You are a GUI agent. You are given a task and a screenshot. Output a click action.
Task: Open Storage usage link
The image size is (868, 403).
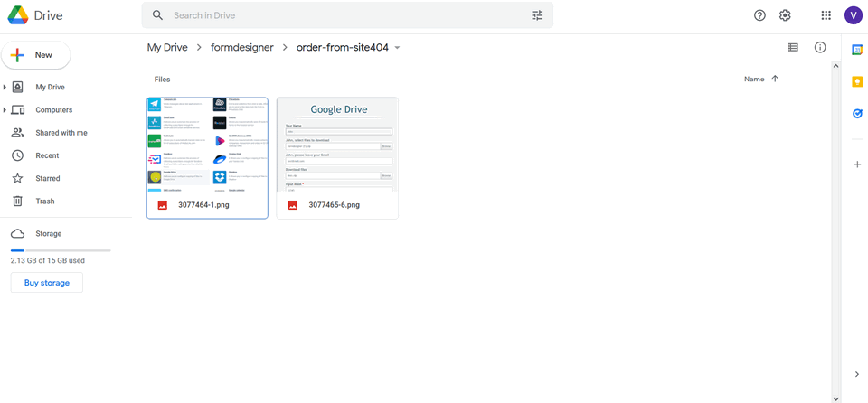[x=49, y=234]
